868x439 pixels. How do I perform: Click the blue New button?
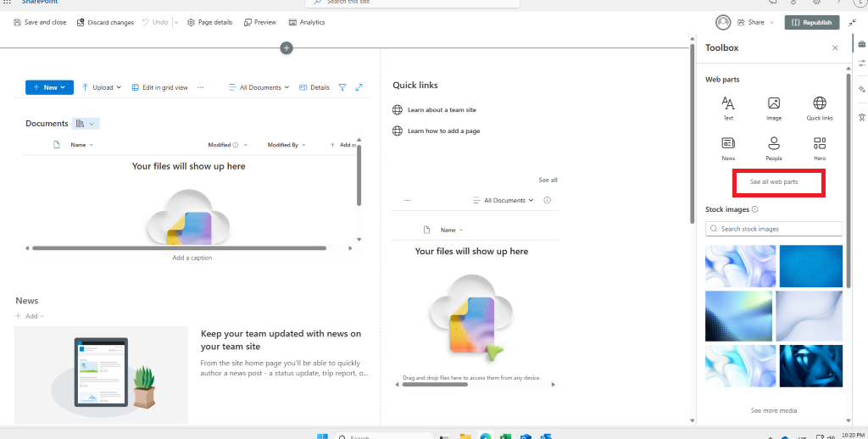click(49, 87)
